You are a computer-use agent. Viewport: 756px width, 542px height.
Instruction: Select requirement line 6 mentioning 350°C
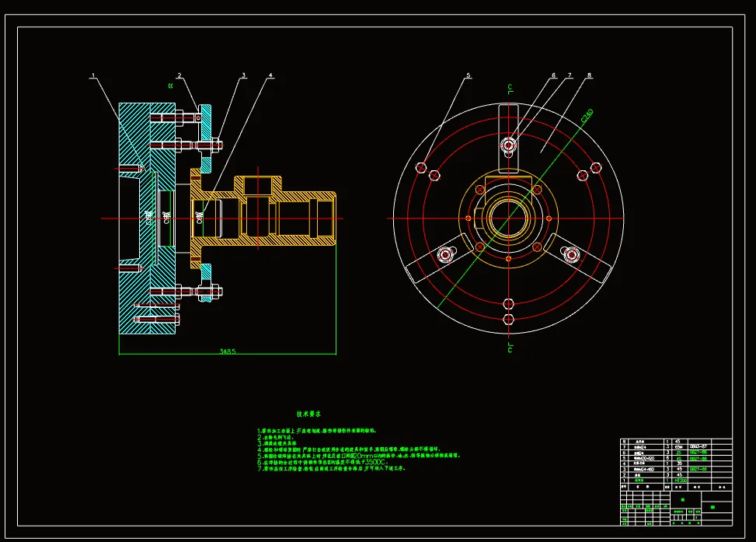322,462
